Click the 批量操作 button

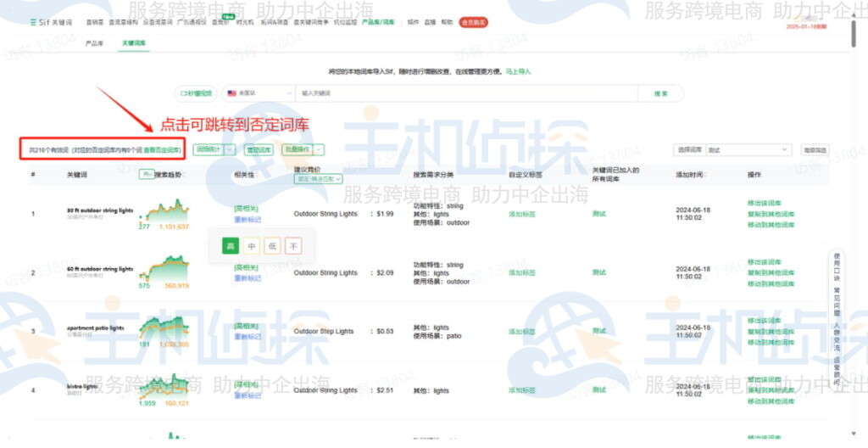click(x=298, y=149)
